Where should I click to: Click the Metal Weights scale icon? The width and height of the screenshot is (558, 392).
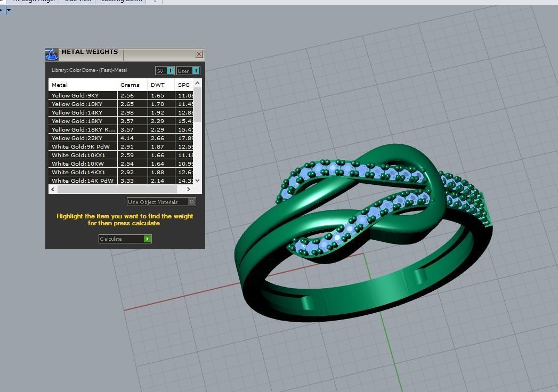52,54
